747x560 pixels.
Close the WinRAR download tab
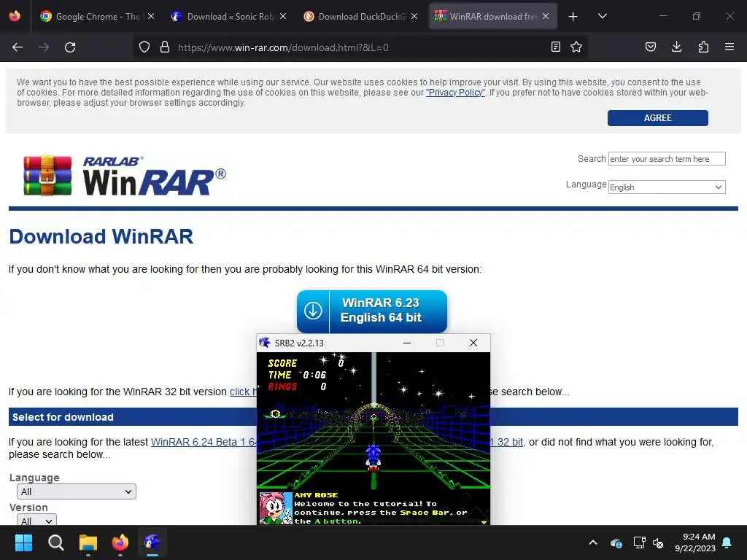point(546,17)
